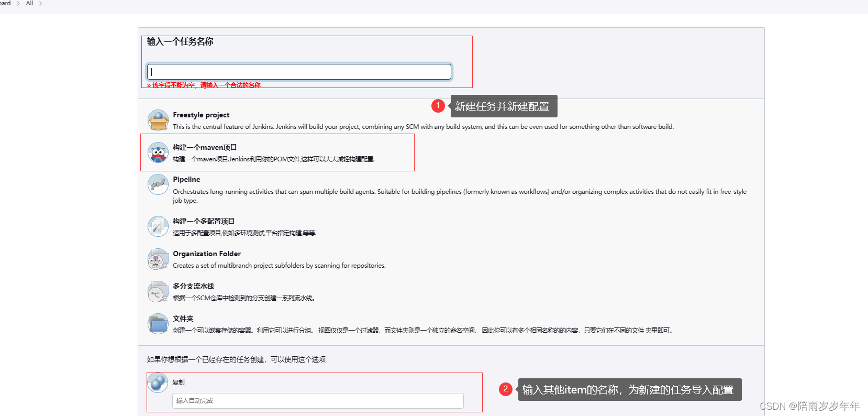Image resolution: width=868 pixels, height=416 pixels.
Task: Choose the Freestyle project title
Action: [201, 115]
